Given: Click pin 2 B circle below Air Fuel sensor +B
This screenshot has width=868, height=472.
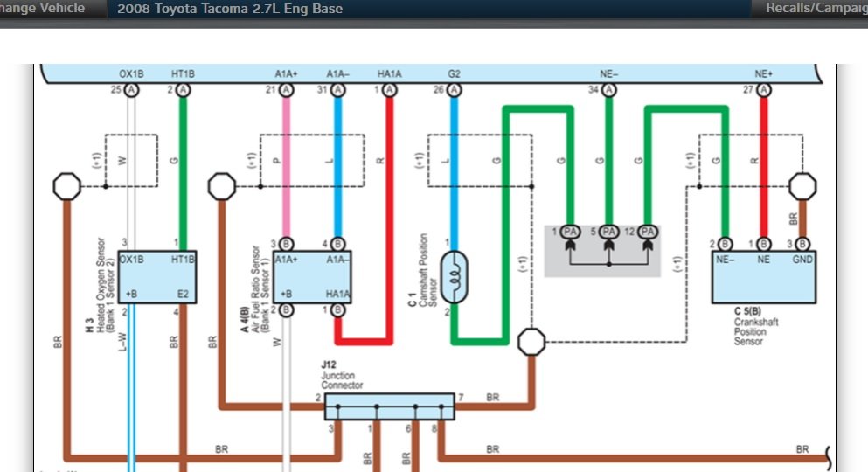Looking at the screenshot, I should (286, 310).
